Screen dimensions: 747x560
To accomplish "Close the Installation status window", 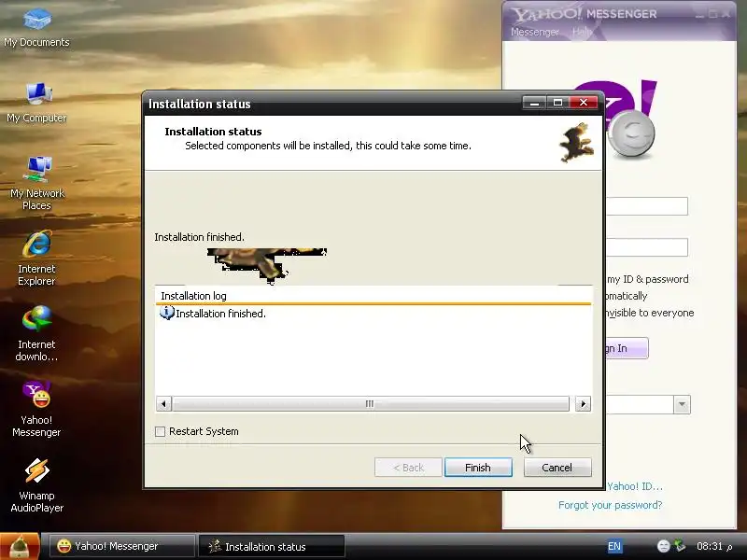I will 583,103.
